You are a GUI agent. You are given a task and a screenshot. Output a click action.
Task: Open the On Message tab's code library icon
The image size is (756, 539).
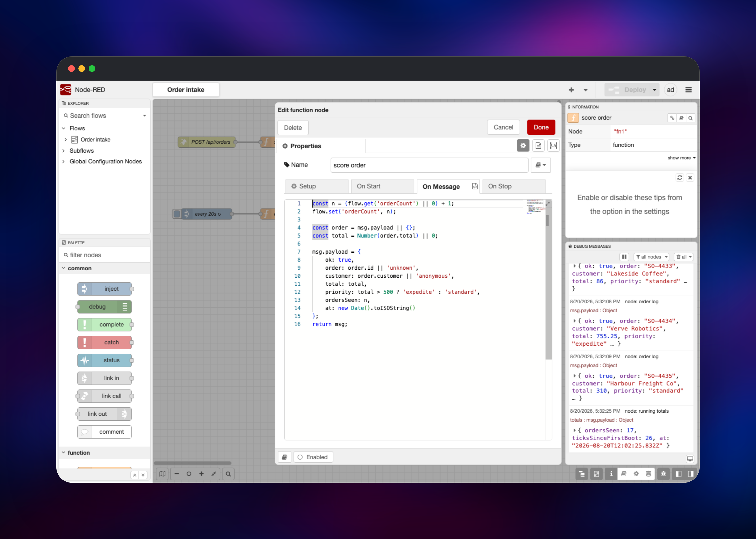click(475, 186)
